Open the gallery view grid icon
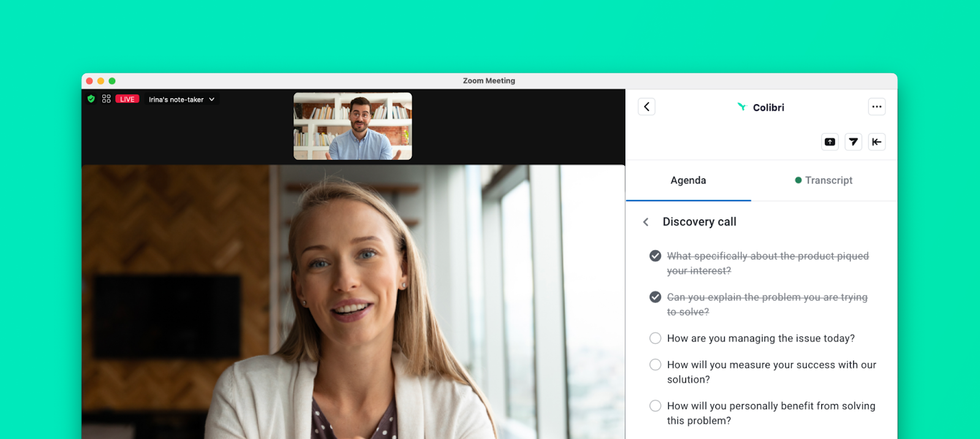This screenshot has height=439, width=980. click(107, 99)
